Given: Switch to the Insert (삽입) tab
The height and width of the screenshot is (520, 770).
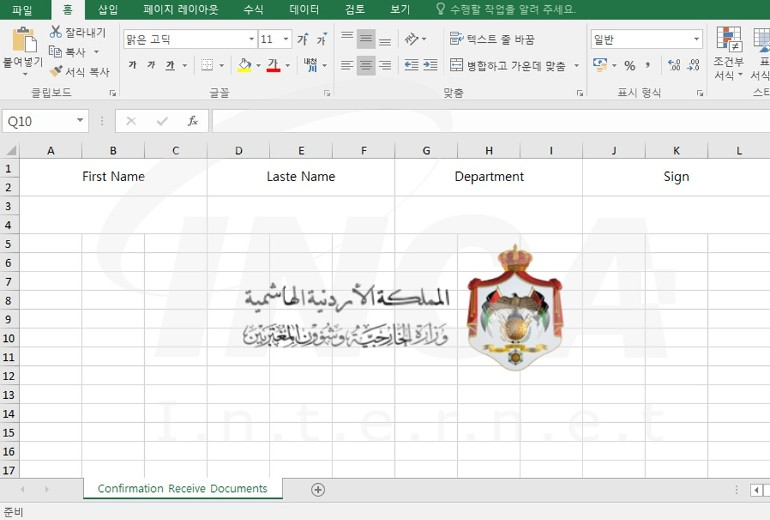Looking at the screenshot, I should pyautogui.click(x=108, y=9).
